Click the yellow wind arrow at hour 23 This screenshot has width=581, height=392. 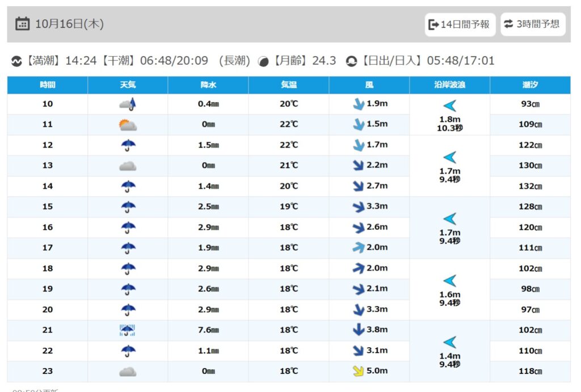coord(359,371)
